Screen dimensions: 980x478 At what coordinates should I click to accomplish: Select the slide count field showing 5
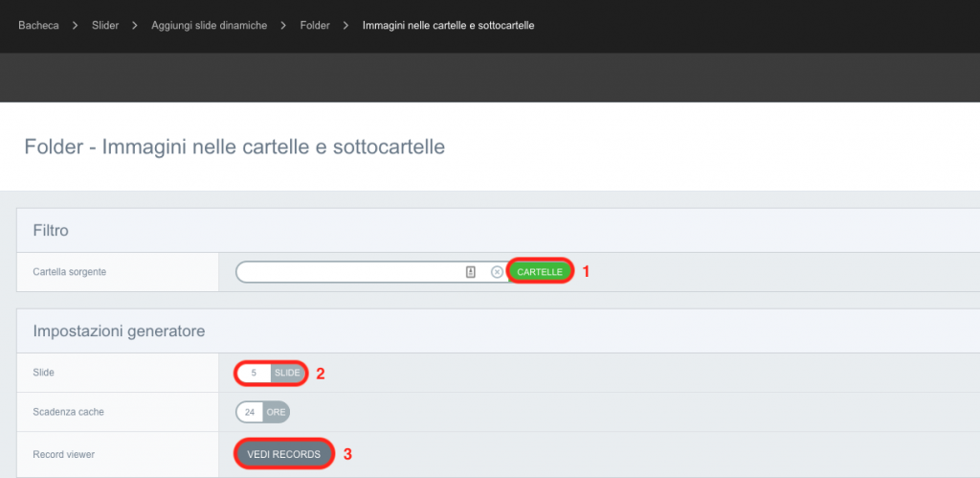click(254, 373)
